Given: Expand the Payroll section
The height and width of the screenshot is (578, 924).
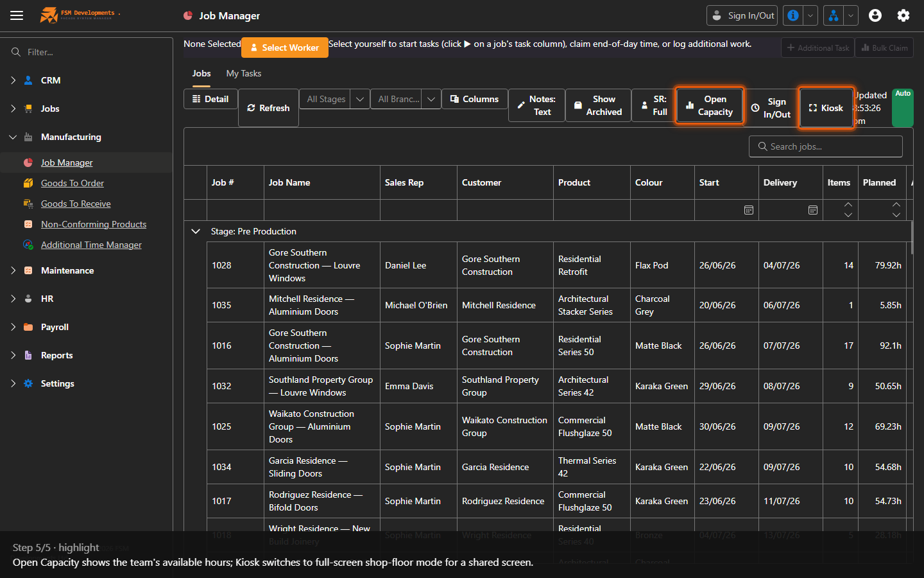Looking at the screenshot, I should pyautogui.click(x=13, y=327).
